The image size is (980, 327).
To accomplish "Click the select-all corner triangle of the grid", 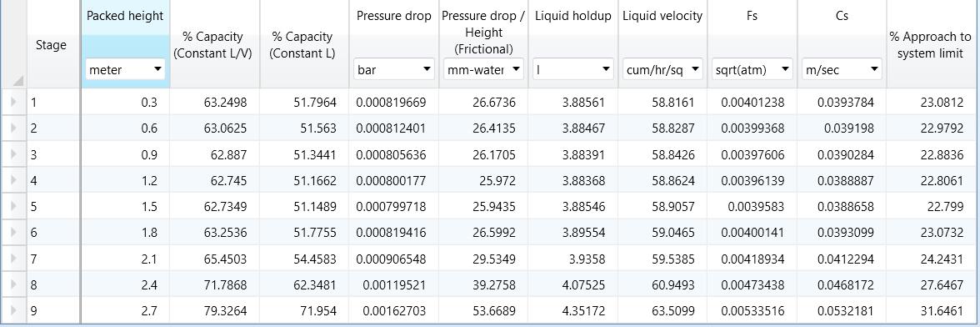I will click(x=17, y=80).
